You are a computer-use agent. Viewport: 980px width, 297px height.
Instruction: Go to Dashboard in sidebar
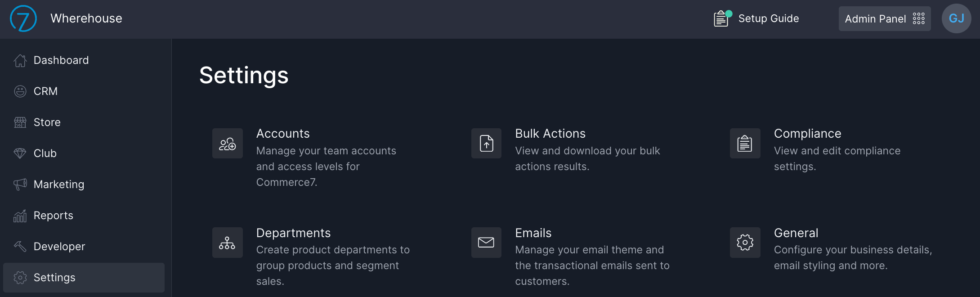tap(61, 60)
